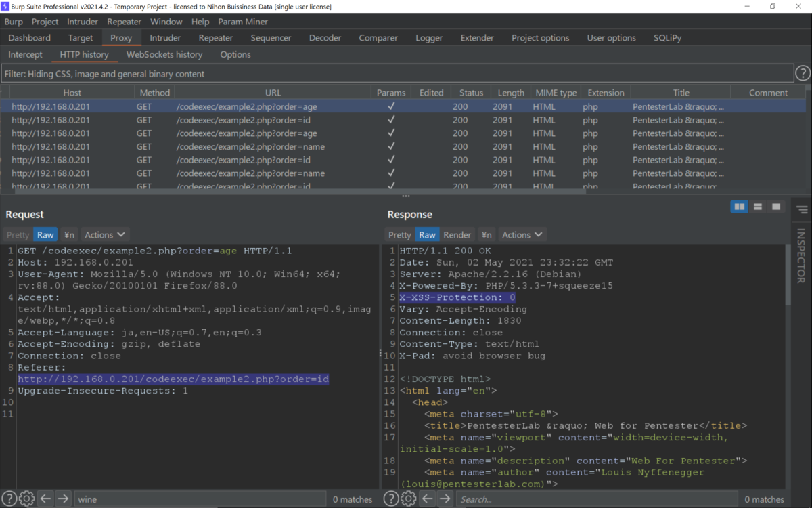Select side-by-side request/response layout icon
Viewport: 812px width, 508px height.
[x=740, y=207]
